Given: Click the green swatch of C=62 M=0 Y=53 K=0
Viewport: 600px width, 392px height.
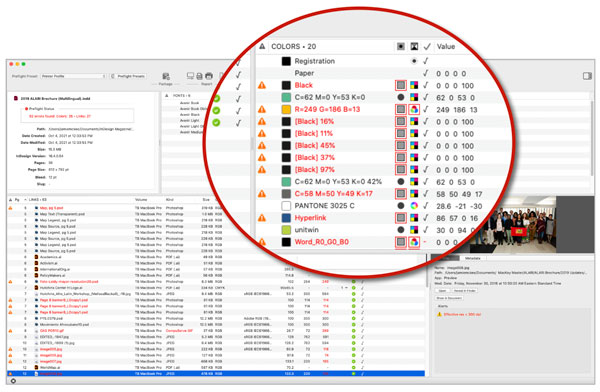Looking at the screenshot, I should coord(286,97).
